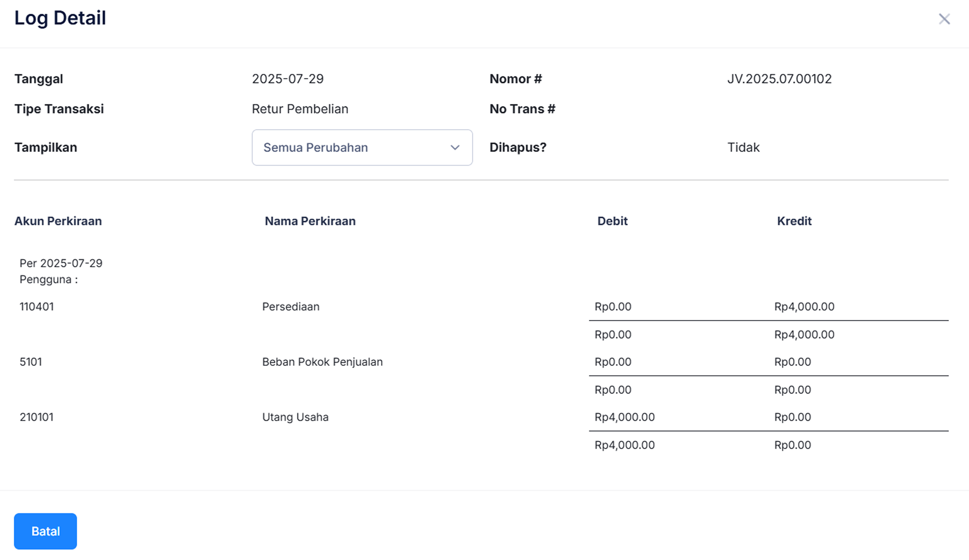Select account code 5101
The width and height of the screenshot is (969, 560).
[31, 362]
